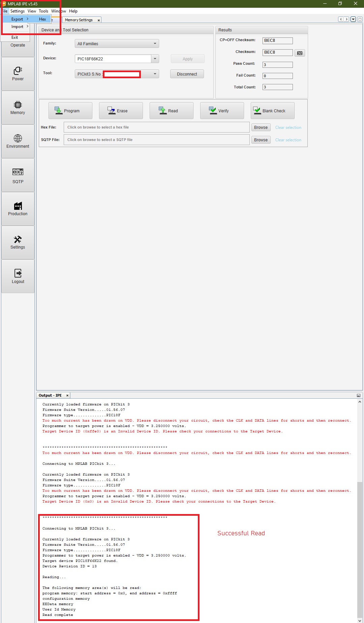The image size is (364, 623).
Task: Click the output scrollbar up arrow
Action: 360,402
